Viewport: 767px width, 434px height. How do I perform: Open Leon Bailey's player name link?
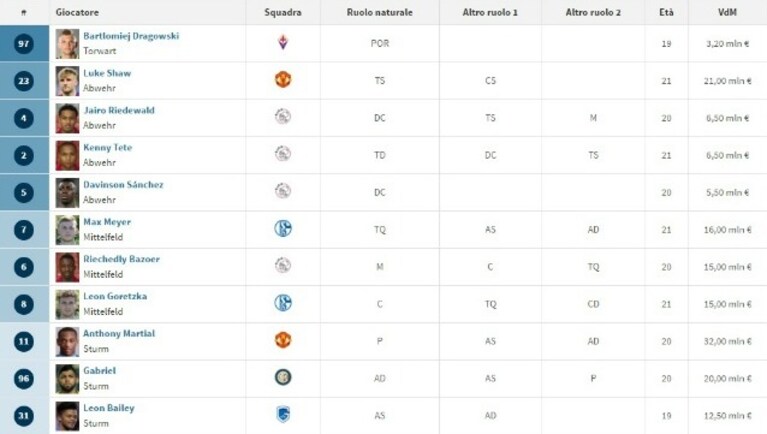(109, 408)
